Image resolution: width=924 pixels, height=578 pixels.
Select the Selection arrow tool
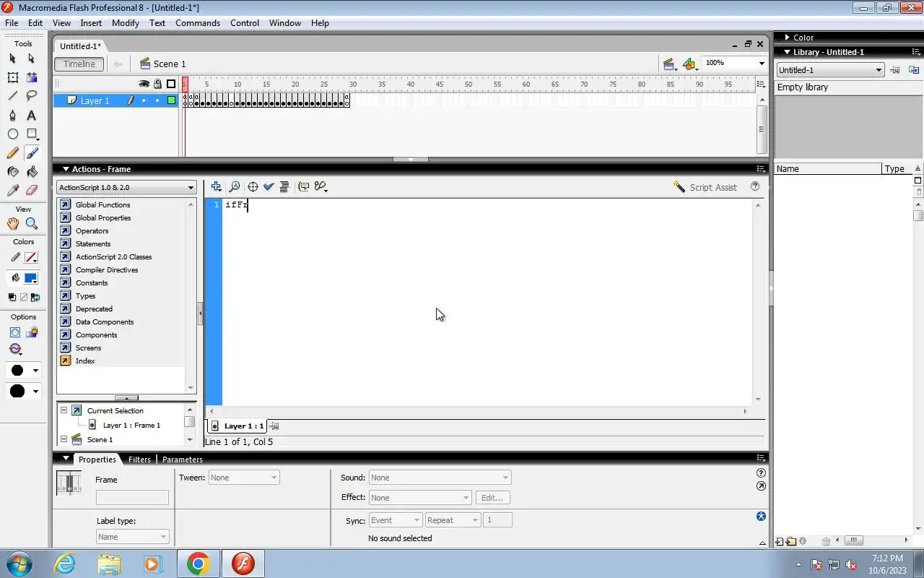(13, 59)
